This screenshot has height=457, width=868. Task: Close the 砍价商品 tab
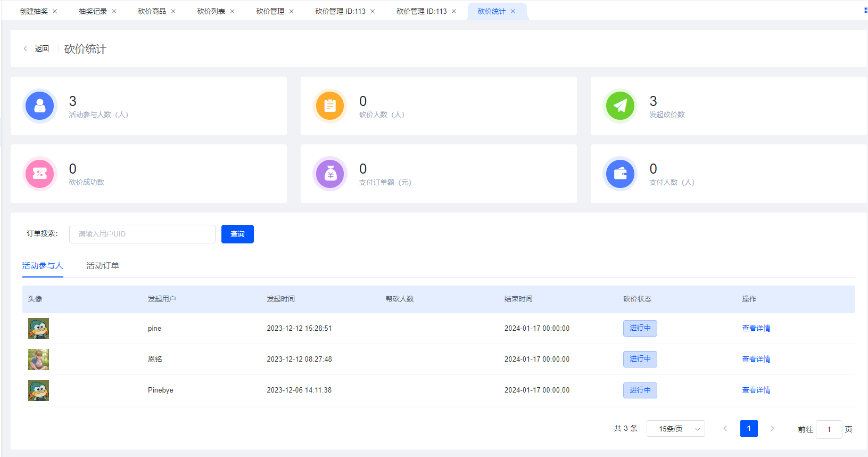(x=173, y=11)
